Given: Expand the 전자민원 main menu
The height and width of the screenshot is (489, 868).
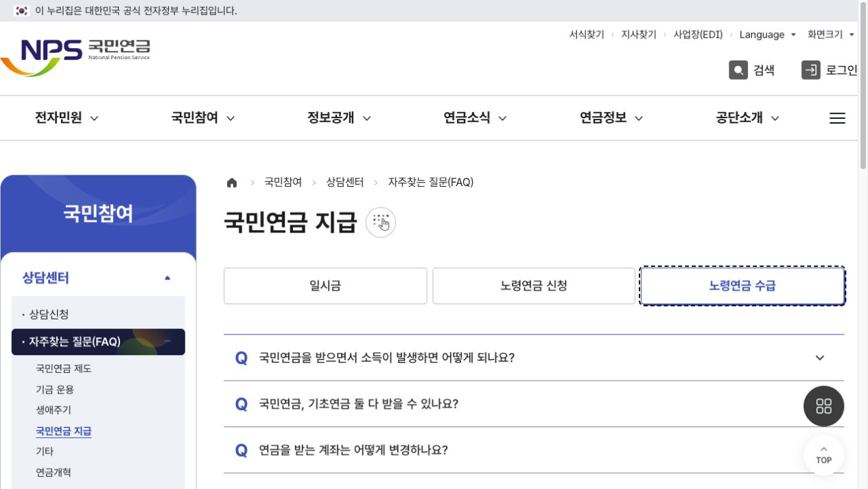Looking at the screenshot, I should tap(67, 118).
